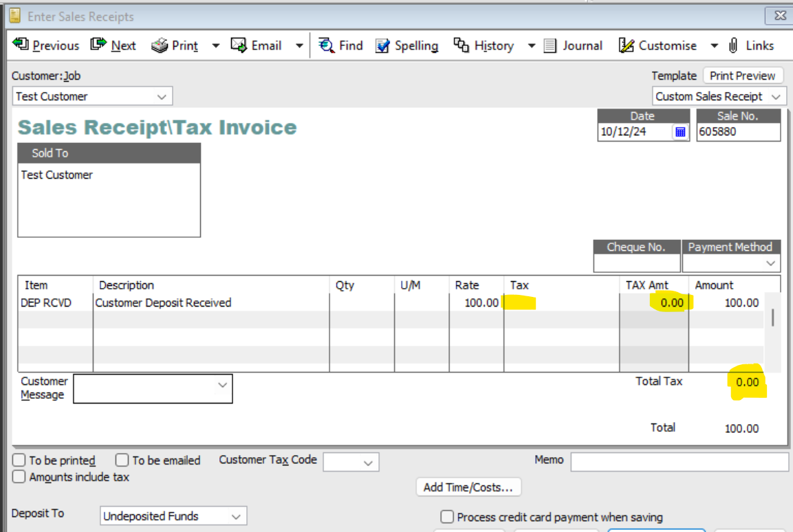Run Spelling check
793x532 pixels.
tap(407, 45)
